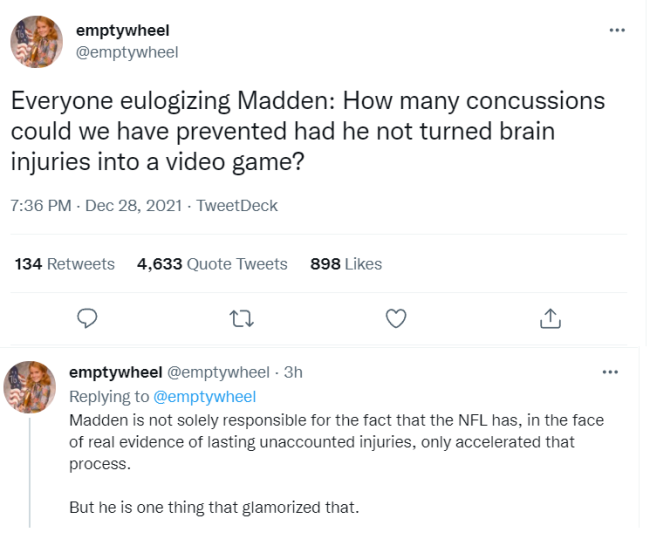View the 4,633 Quote Tweets list
The height and width of the screenshot is (539, 650).
(x=212, y=264)
